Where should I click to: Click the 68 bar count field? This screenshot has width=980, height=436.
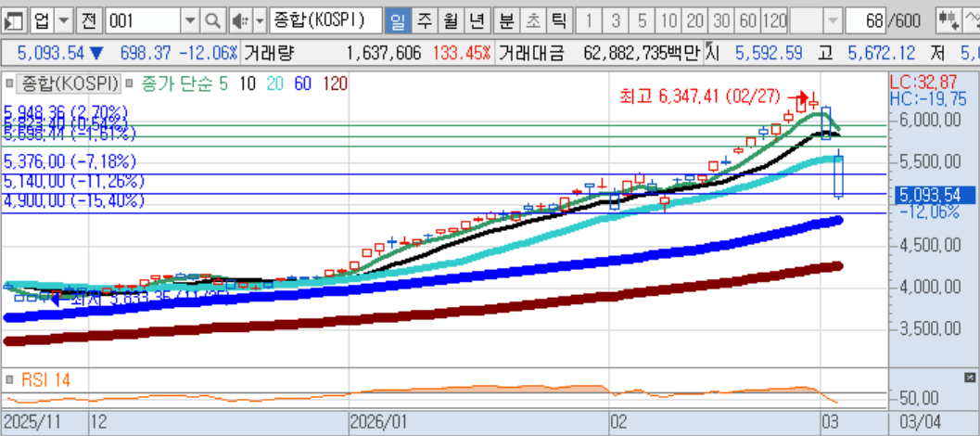point(866,21)
